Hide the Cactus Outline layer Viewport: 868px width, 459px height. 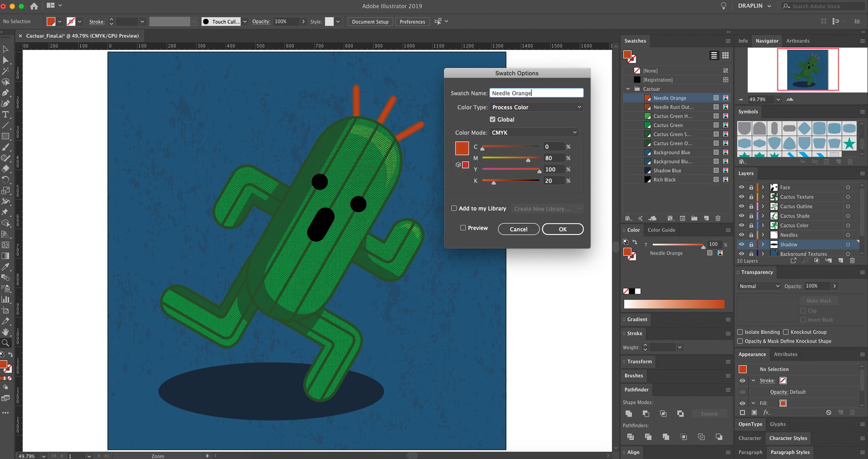(x=741, y=206)
